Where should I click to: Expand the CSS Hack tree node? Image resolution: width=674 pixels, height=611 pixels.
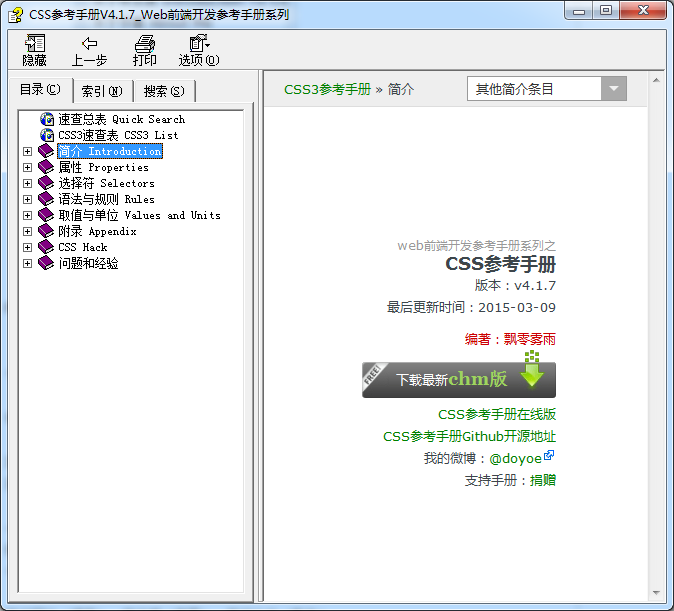point(28,247)
